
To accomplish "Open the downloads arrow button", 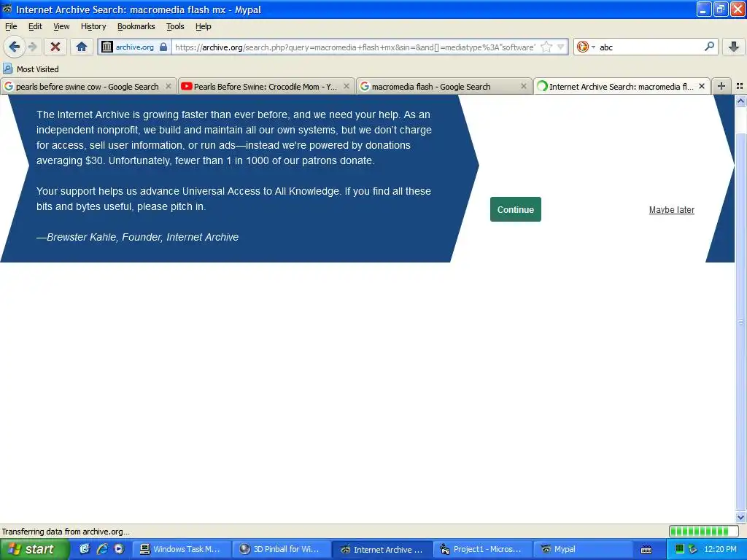I will pyautogui.click(x=734, y=47).
